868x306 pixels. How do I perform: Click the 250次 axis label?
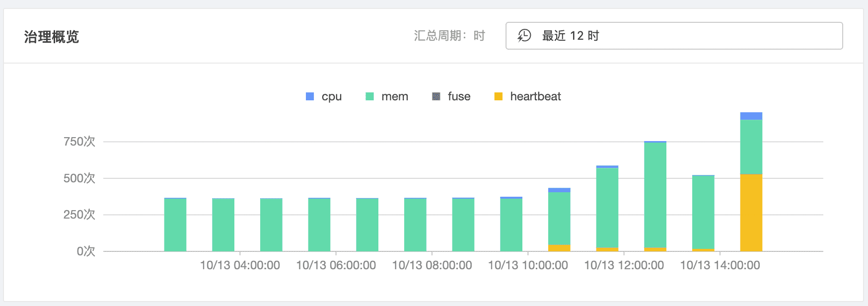pos(79,215)
